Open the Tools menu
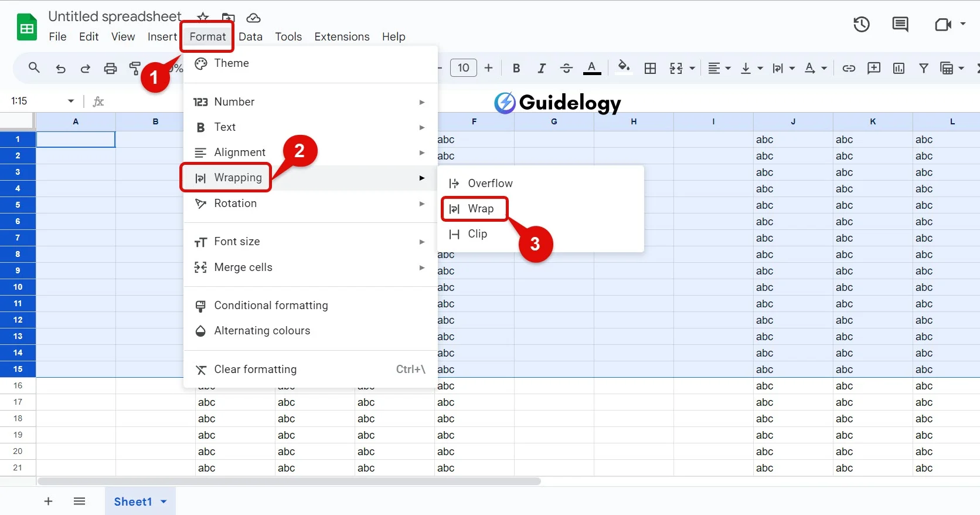 click(288, 36)
